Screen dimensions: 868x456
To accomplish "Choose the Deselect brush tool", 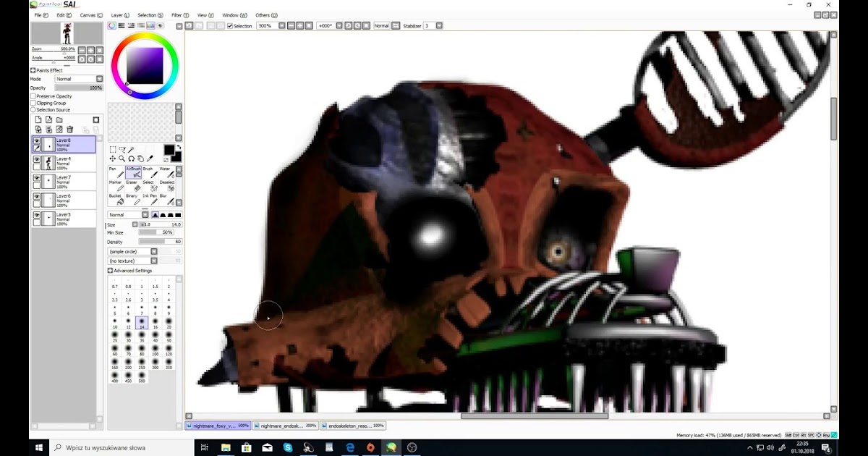I will 167,186.
